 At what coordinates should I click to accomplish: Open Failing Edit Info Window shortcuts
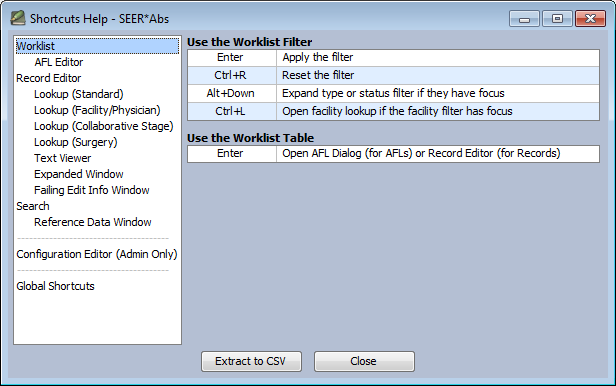point(92,190)
